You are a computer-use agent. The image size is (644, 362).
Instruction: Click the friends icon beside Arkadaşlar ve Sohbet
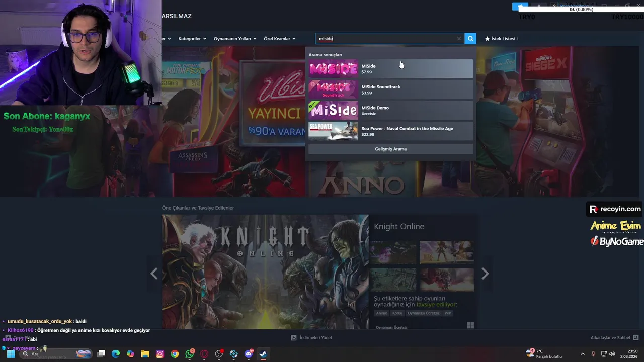(x=636, y=338)
